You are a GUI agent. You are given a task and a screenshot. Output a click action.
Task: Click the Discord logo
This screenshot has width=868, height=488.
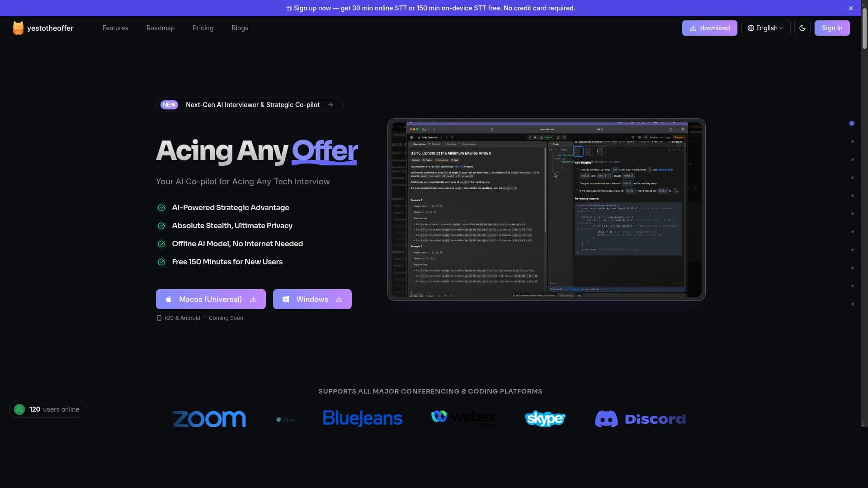pyautogui.click(x=640, y=419)
